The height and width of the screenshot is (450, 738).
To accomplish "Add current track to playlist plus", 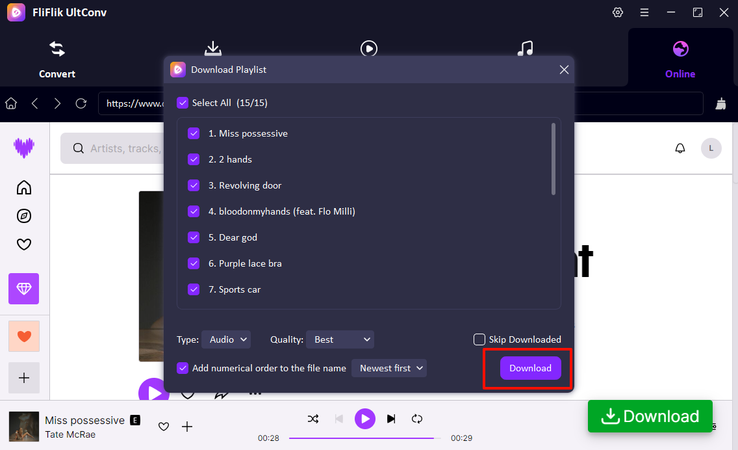I will 187,426.
